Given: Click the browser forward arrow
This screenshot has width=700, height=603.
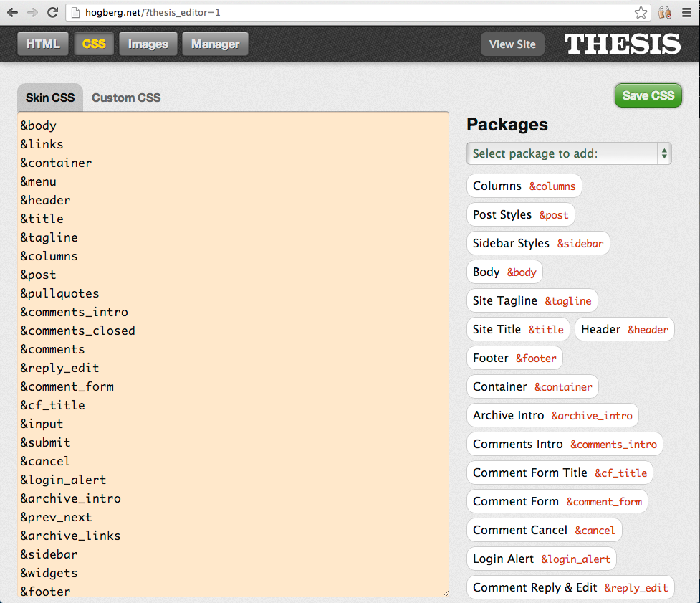Looking at the screenshot, I should click(32, 12).
